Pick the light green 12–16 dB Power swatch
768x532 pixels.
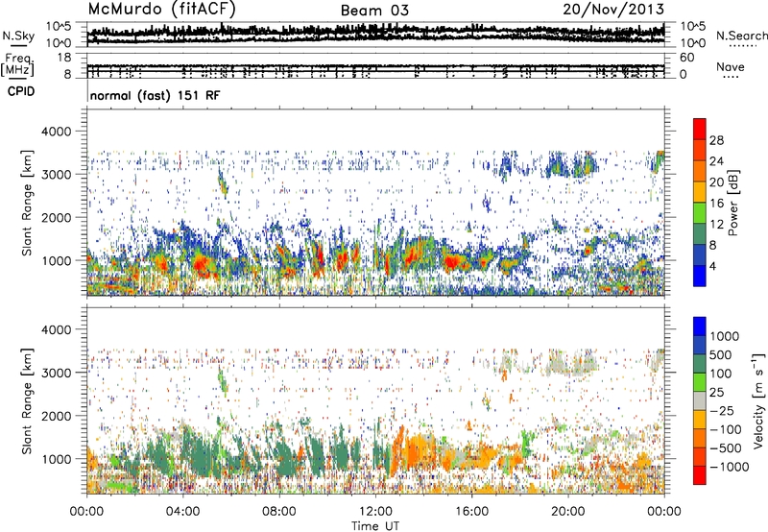700,212
